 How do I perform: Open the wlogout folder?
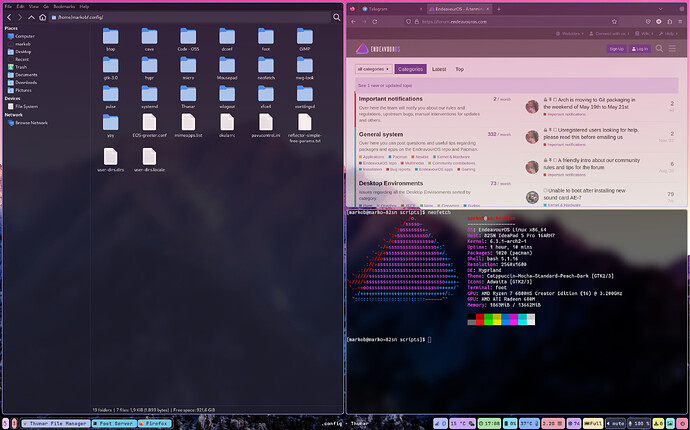tap(227, 97)
